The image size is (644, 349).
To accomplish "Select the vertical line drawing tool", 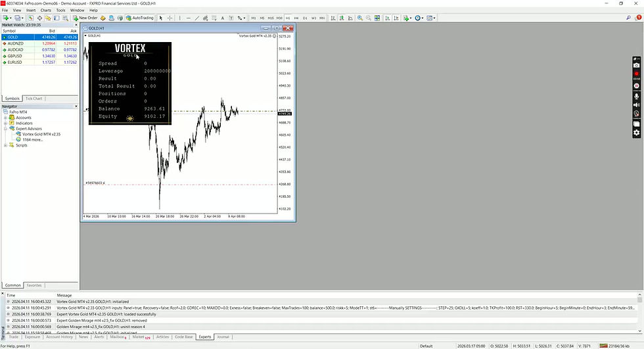I will pos(180,18).
